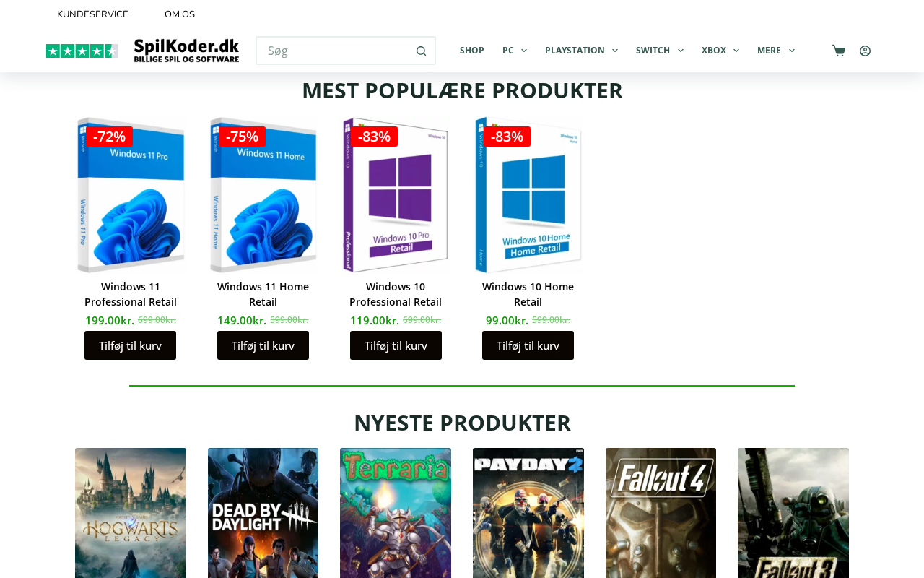Expand the PC menu chevron
The image size is (924, 578).
pyautogui.click(x=524, y=51)
